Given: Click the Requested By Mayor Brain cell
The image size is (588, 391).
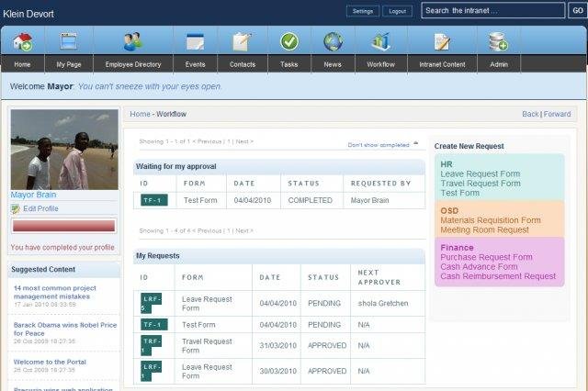Looking at the screenshot, I should [384, 200].
